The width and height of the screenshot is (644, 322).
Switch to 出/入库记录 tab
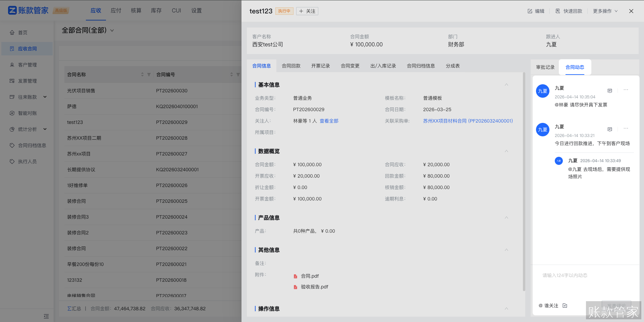[383, 66]
